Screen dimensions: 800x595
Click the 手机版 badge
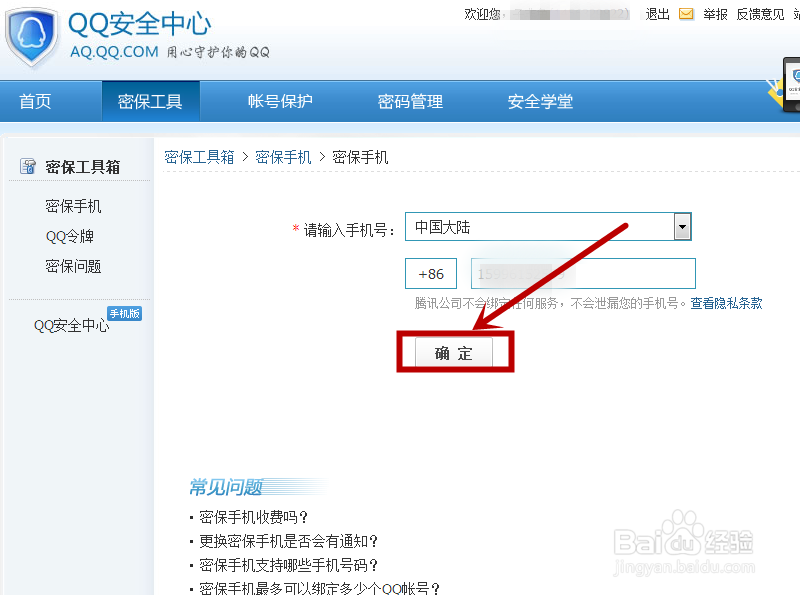click(124, 313)
